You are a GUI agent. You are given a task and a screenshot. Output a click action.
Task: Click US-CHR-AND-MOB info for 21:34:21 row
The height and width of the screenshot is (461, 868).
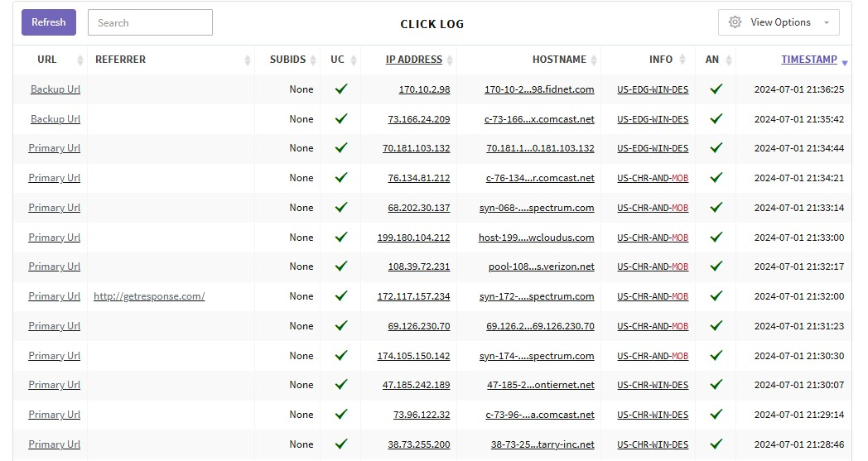[653, 178]
